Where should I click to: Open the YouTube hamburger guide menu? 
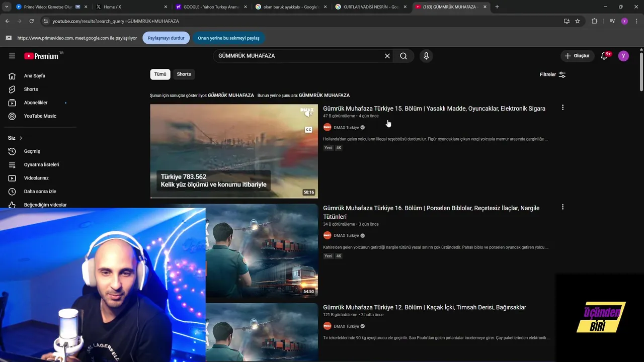coord(12,56)
